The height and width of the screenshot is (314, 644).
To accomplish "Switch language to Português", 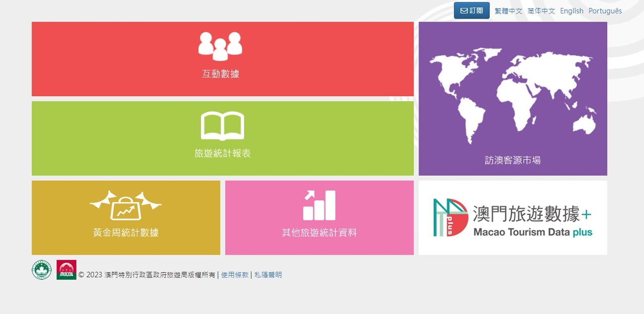I will click(605, 11).
